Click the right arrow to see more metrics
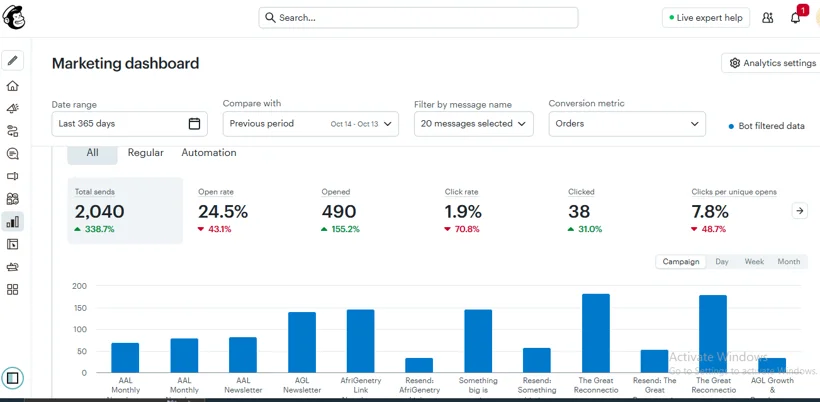This screenshot has height=402, width=820. 800,211
